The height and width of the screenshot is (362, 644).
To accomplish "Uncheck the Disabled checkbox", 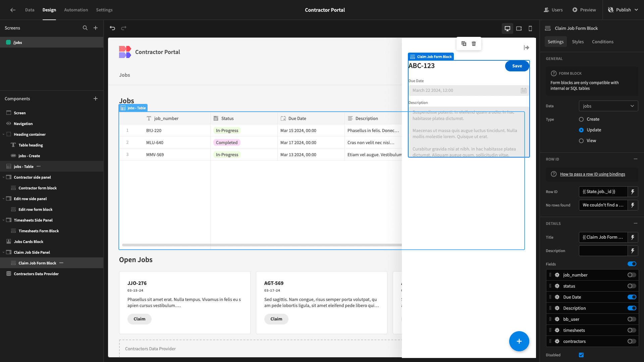I will coord(581,355).
